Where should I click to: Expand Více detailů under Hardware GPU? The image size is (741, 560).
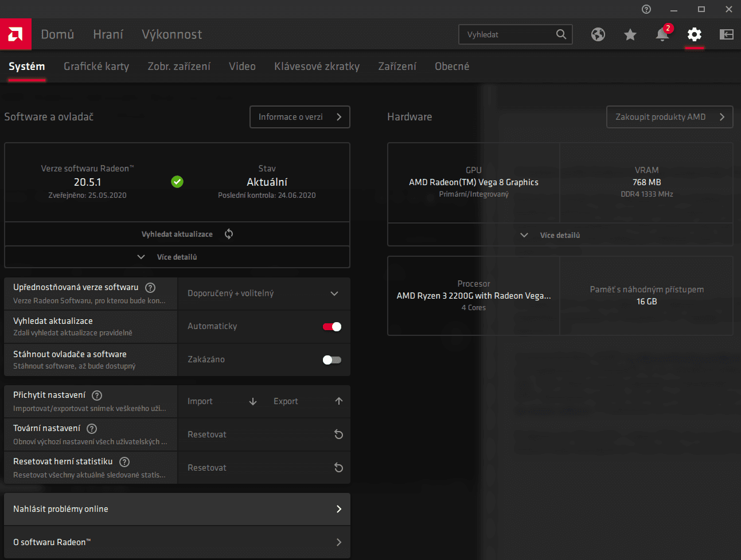560,235
